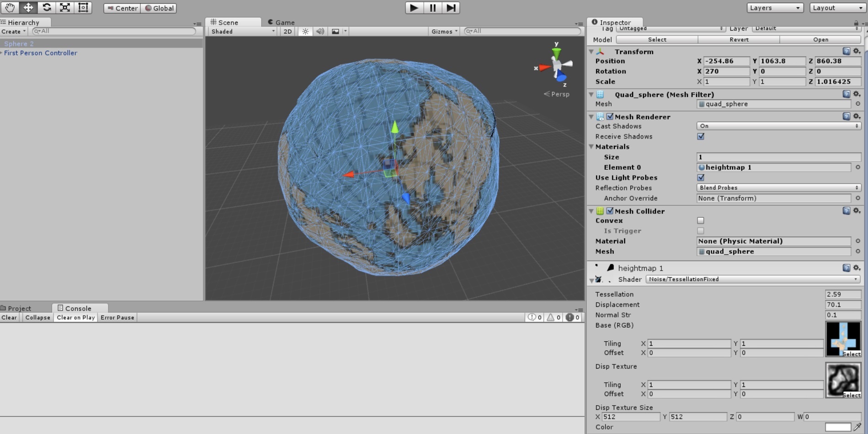
Task: Open the Gizmos dropdown
Action: tap(444, 31)
